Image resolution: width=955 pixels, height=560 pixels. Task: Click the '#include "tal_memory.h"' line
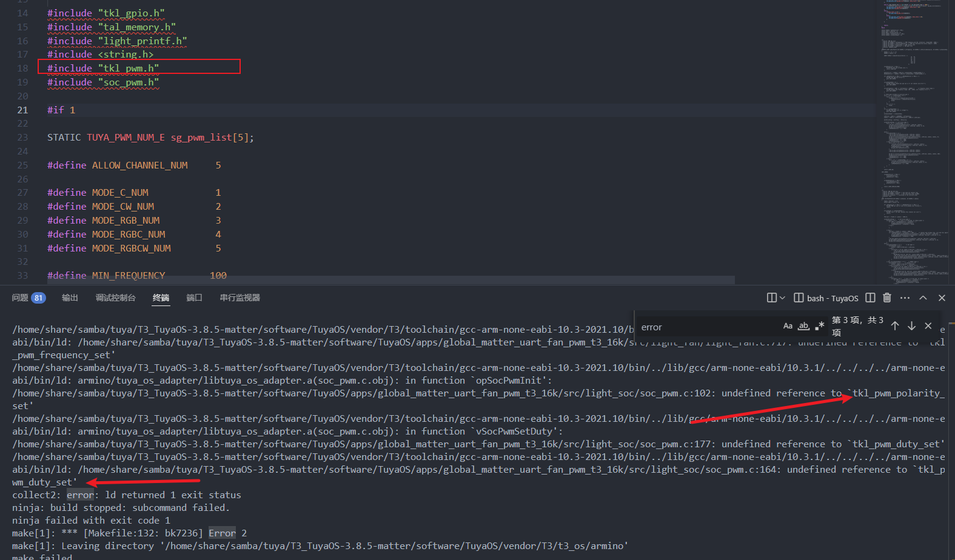[112, 27]
